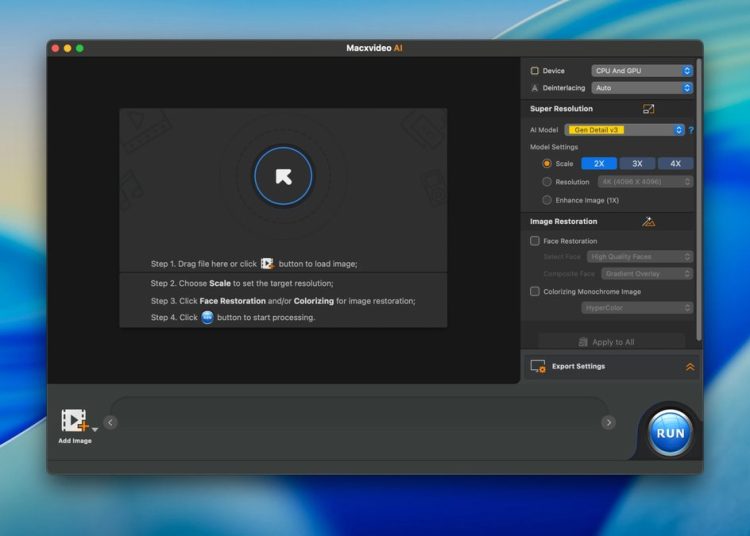Enable the Face Restoration checkbox
This screenshot has height=536, width=750.
click(535, 241)
